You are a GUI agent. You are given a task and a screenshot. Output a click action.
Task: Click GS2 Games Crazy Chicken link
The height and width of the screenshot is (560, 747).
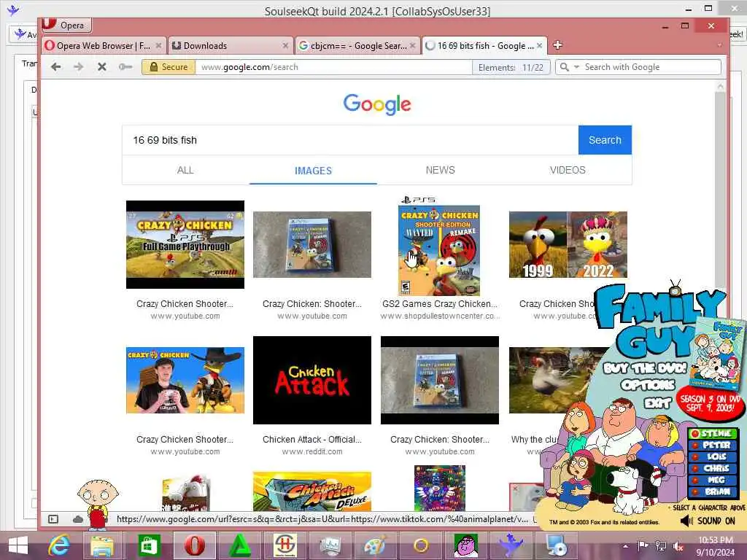point(439,304)
